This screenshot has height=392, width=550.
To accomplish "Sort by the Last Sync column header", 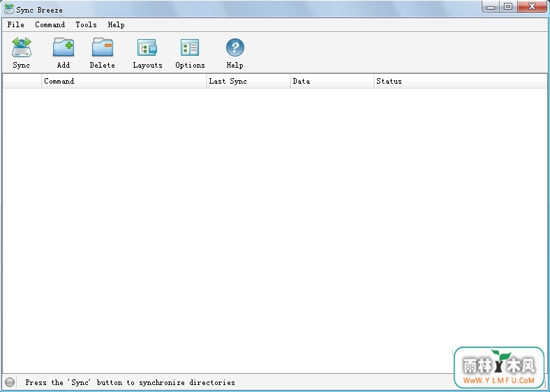I will tap(248, 81).
